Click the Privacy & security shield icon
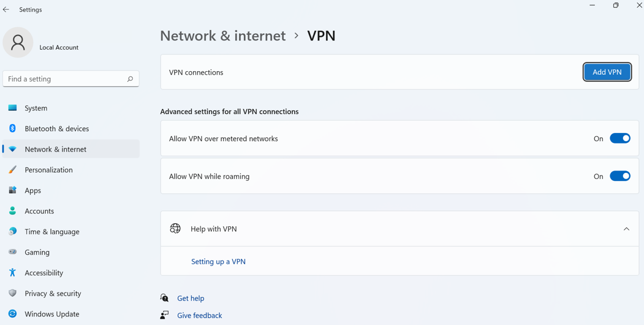This screenshot has width=644, height=325. click(12, 294)
